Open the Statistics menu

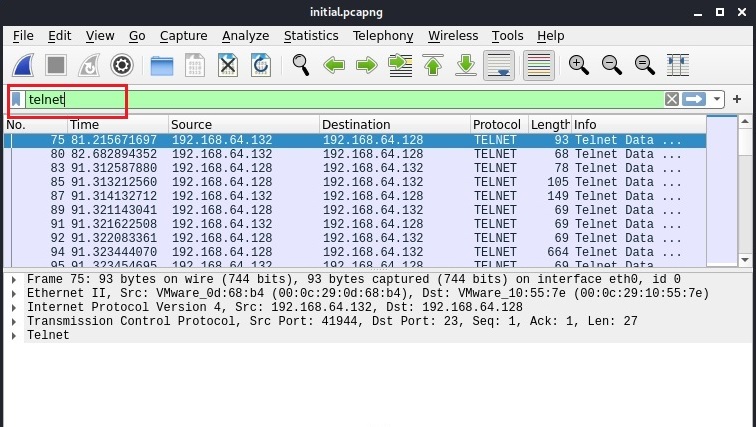(x=311, y=36)
